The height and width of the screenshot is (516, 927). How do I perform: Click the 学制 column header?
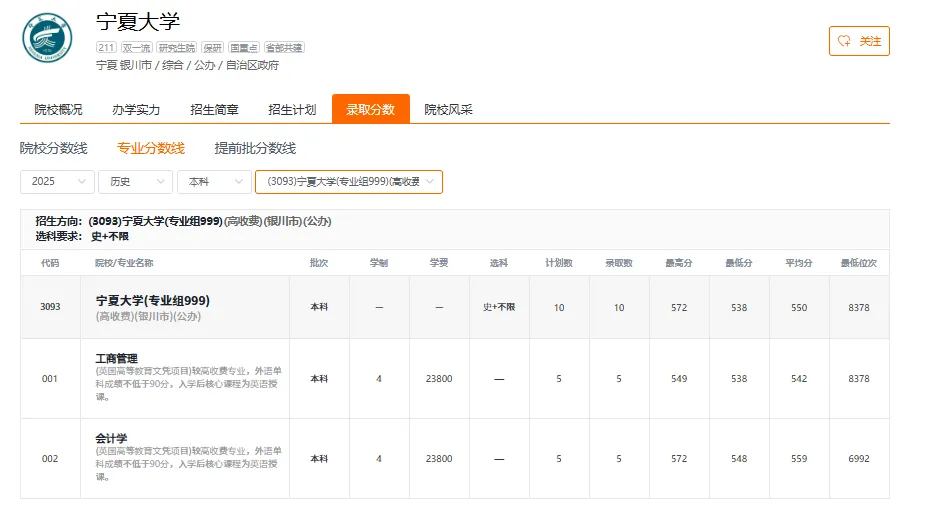coord(379,263)
